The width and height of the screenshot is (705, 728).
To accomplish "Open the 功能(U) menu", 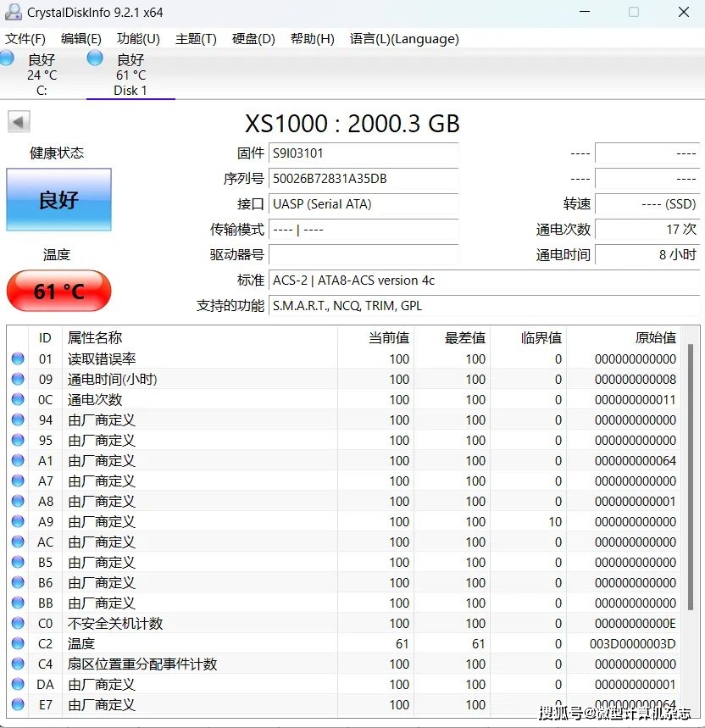I will [138, 39].
